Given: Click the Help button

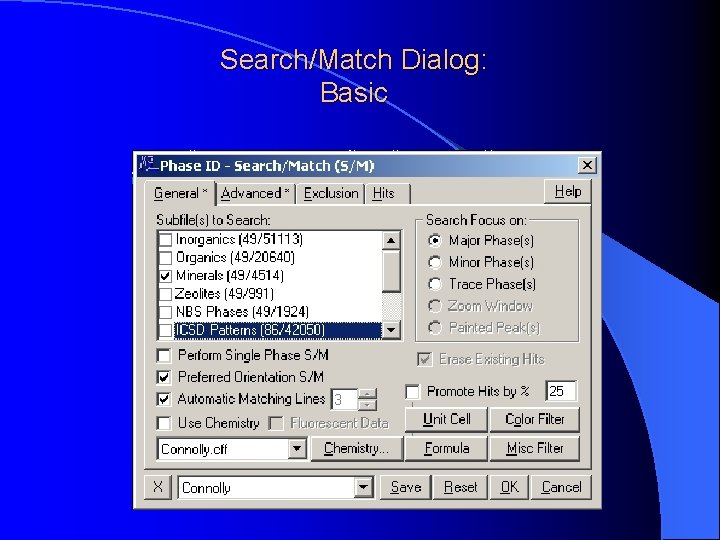Looking at the screenshot, I should [568, 191].
